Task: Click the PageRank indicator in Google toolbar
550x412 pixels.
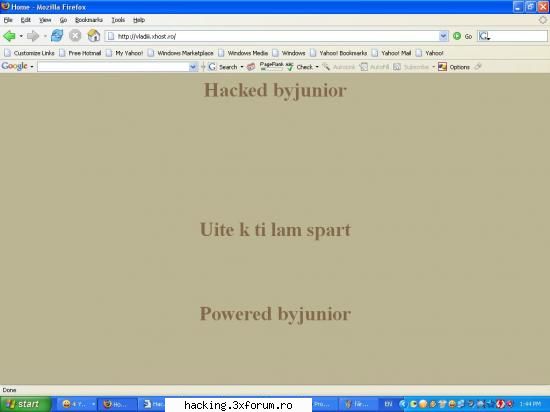Action: [271, 66]
